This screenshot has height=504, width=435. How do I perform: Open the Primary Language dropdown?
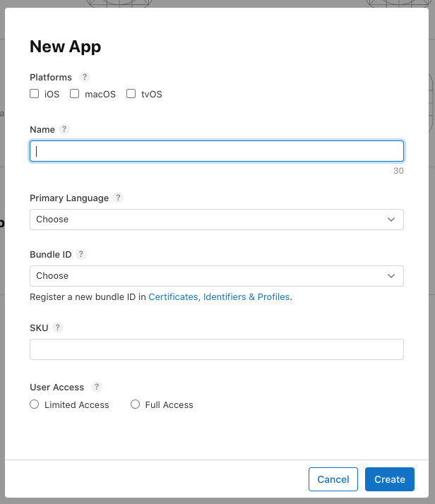click(217, 220)
